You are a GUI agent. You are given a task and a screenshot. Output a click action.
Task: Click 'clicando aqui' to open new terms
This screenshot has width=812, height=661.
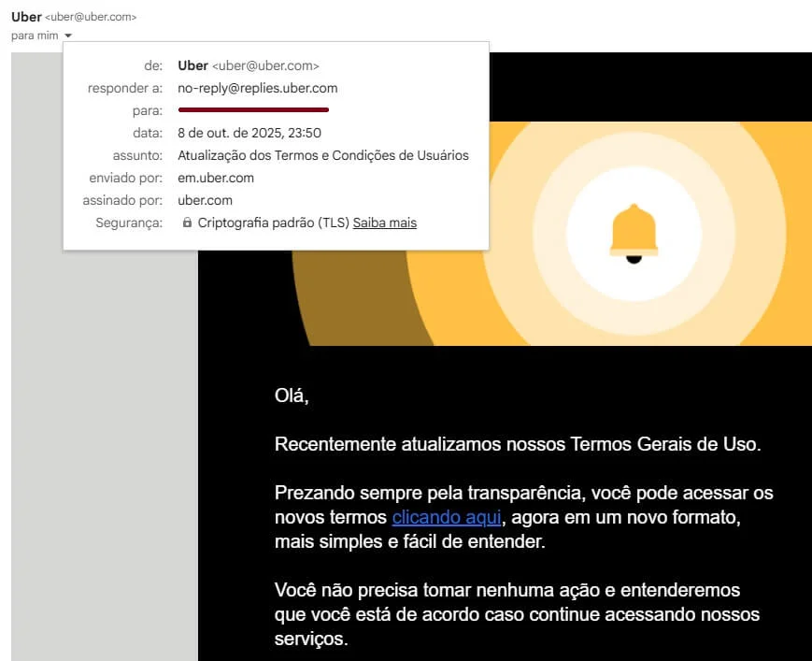(x=446, y=516)
